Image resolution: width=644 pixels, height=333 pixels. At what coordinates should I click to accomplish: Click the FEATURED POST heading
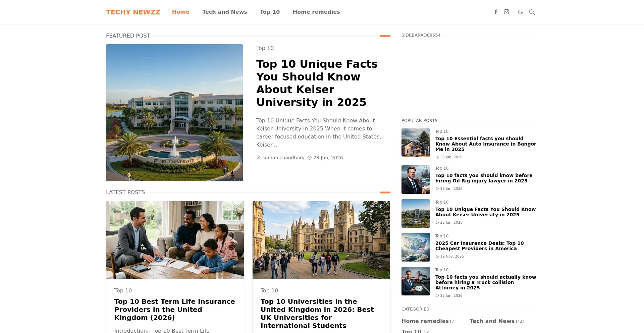pos(128,36)
